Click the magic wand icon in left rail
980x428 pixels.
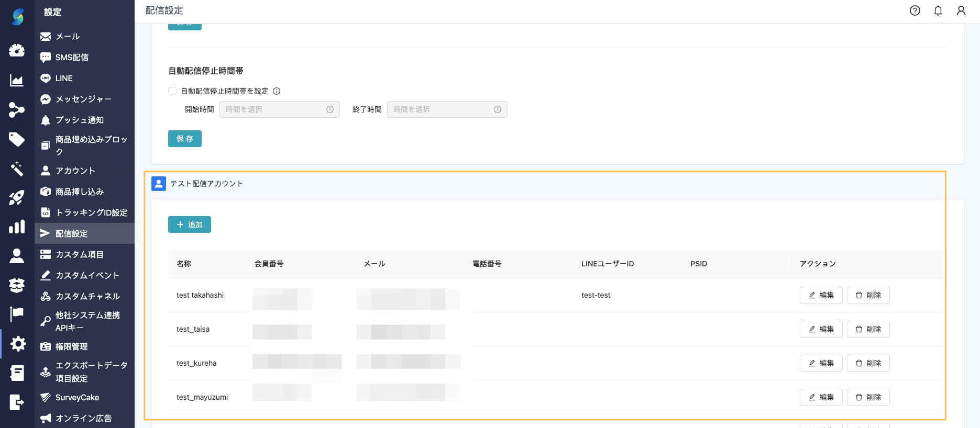(17, 168)
